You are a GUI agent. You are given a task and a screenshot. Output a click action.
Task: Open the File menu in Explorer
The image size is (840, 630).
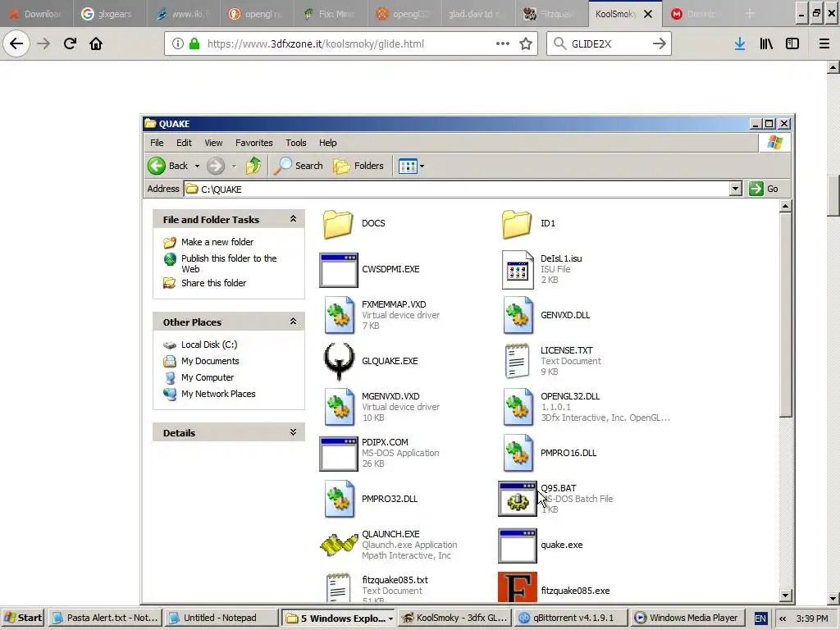[x=157, y=143]
